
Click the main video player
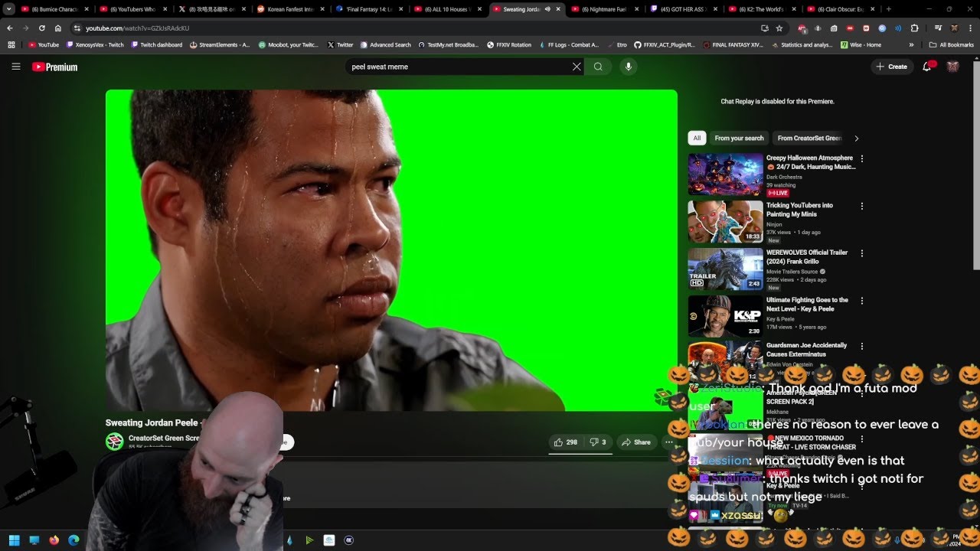pos(391,250)
